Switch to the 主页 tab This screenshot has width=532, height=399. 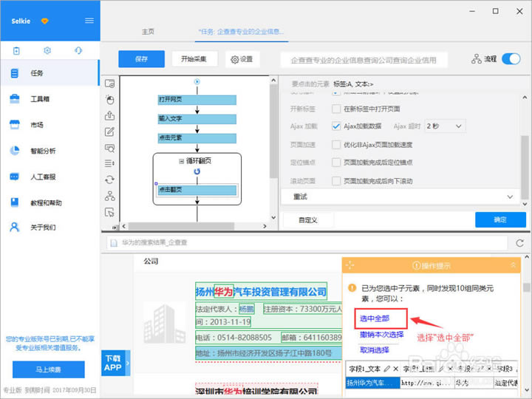148,32
